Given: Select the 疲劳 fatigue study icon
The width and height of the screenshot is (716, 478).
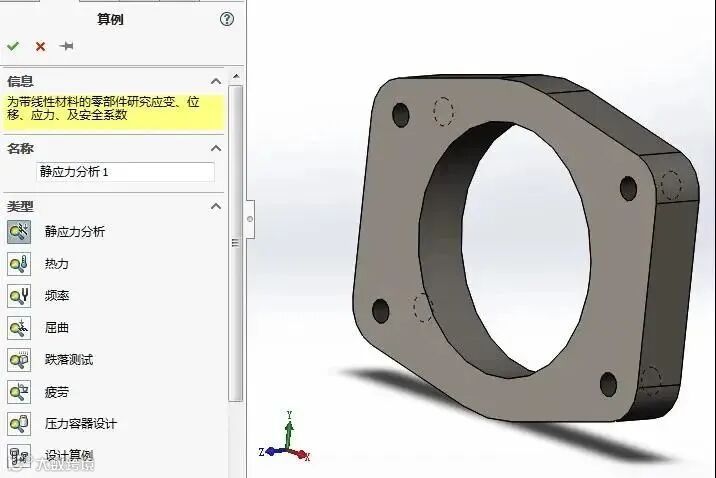Looking at the screenshot, I should point(19,392).
